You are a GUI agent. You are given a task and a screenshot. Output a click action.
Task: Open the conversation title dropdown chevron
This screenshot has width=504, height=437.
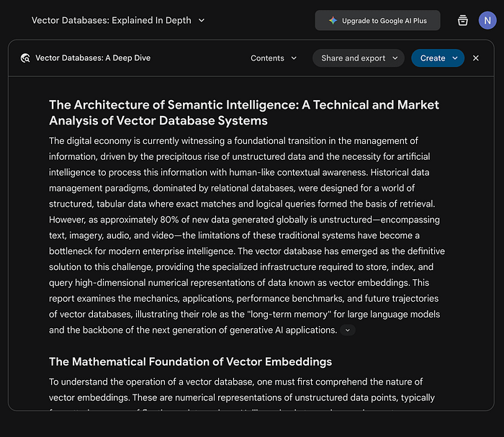(202, 20)
